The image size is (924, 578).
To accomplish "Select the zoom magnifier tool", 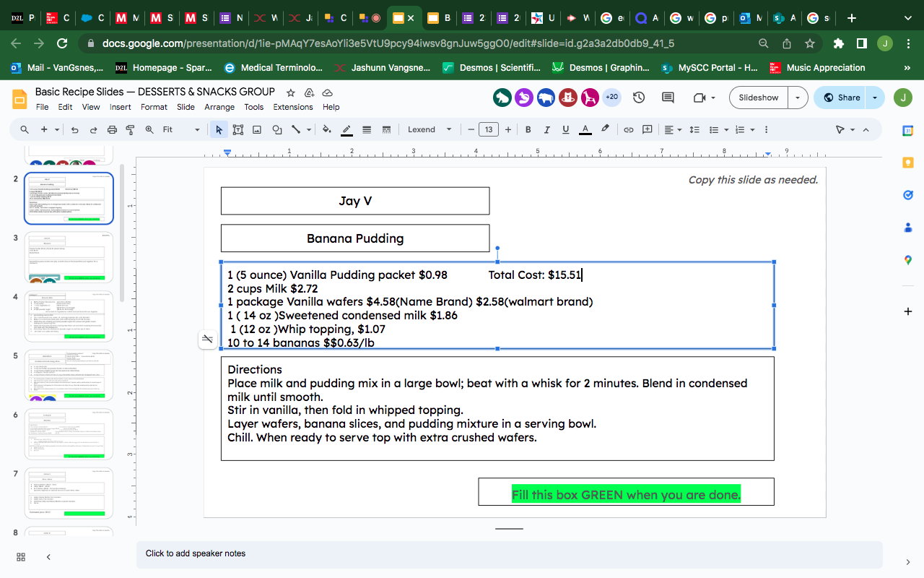I will (x=149, y=129).
